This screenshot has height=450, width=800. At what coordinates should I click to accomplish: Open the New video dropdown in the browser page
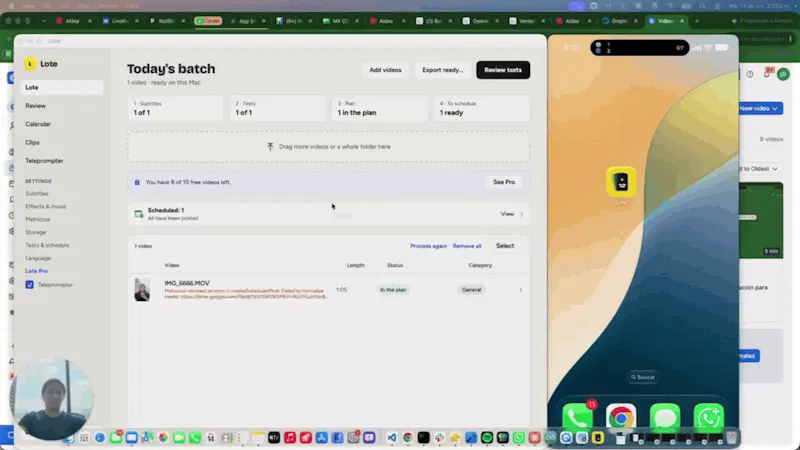coord(759,108)
